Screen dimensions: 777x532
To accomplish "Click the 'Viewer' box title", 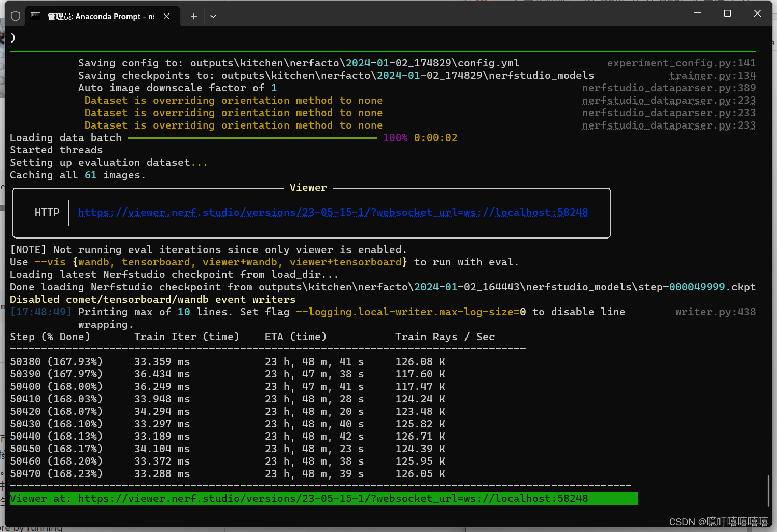I will coord(308,187).
